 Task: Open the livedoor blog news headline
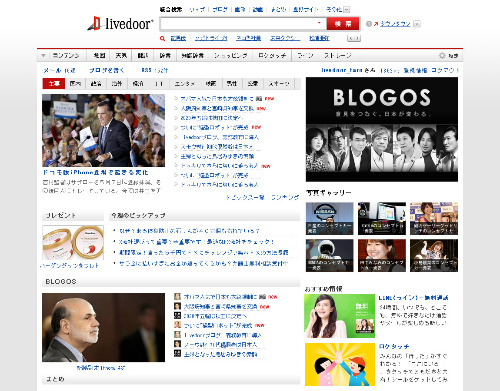pyautogui.click(x=220, y=137)
